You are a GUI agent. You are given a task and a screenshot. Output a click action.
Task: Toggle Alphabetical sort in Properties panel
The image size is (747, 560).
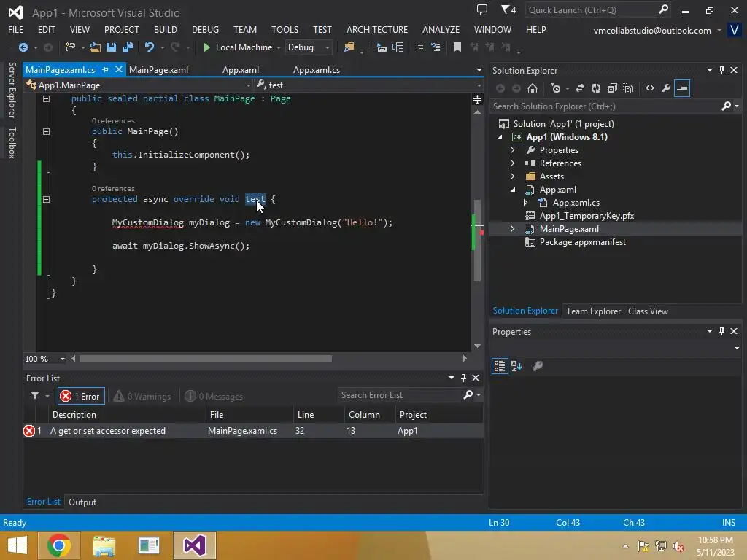pyautogui.click(x=516, y=366)
